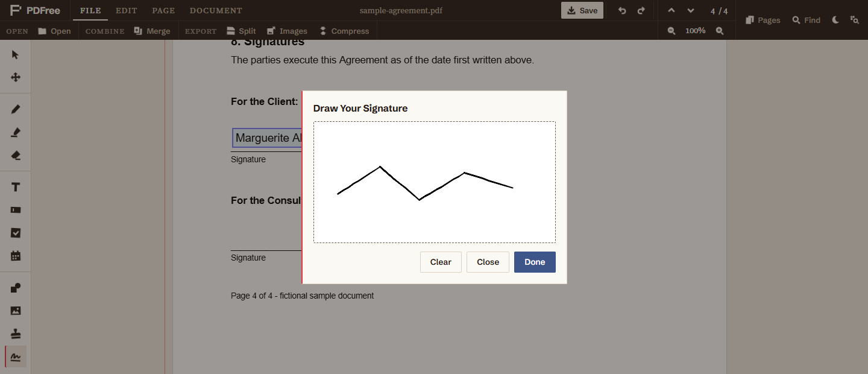Select the text field form tool
This screenshot has height=374, width=868.
pyautogui.click(x=16, y=210)
